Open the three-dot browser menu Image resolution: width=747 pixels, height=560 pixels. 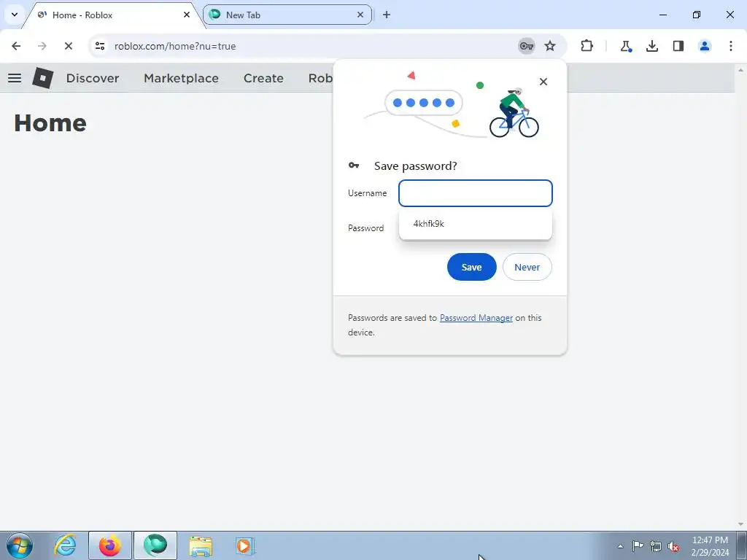click(x=731, y=46)
